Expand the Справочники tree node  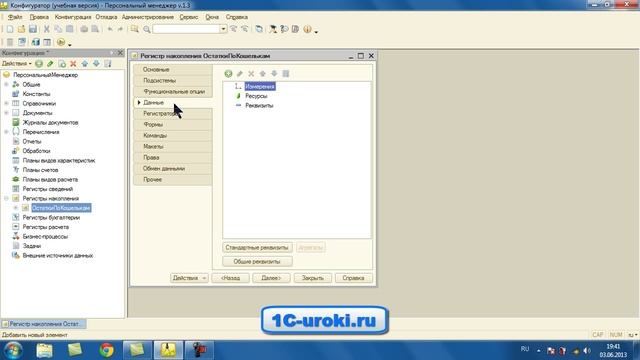point(6,103)
